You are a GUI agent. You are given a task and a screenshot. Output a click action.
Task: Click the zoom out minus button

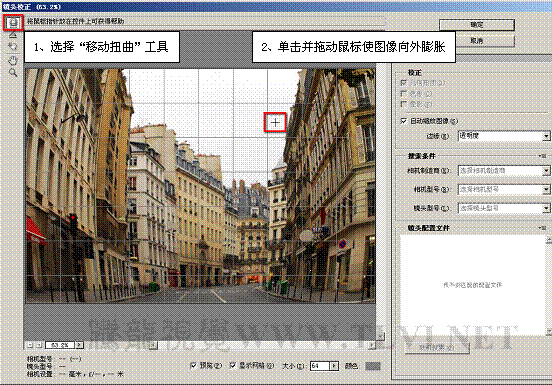click(x=30, y=345)
